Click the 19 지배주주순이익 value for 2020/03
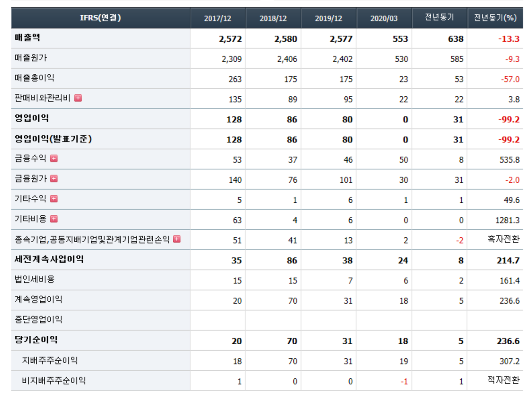532x398 pixels. pos(403,362)
